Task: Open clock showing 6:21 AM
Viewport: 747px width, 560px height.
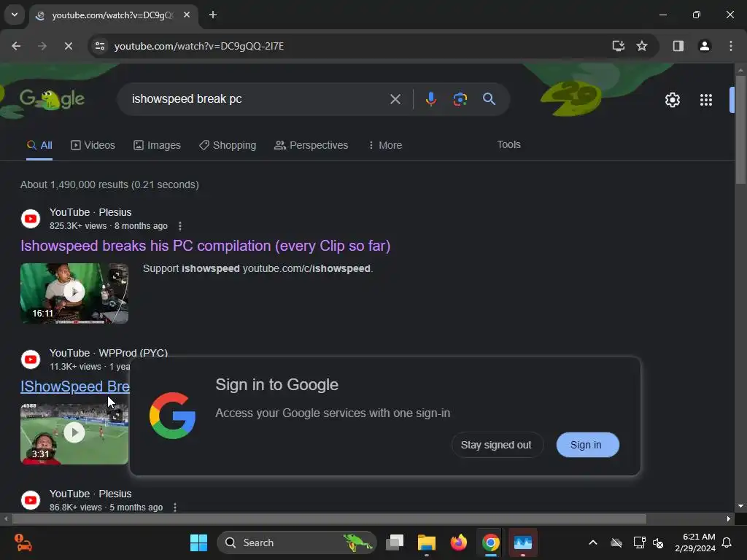Action: [695, 542]
